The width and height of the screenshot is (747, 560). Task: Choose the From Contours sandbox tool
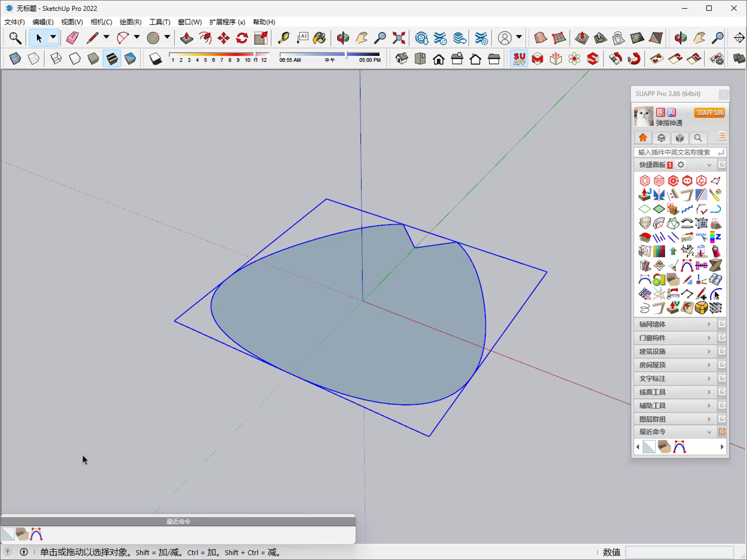coord(541,38)
